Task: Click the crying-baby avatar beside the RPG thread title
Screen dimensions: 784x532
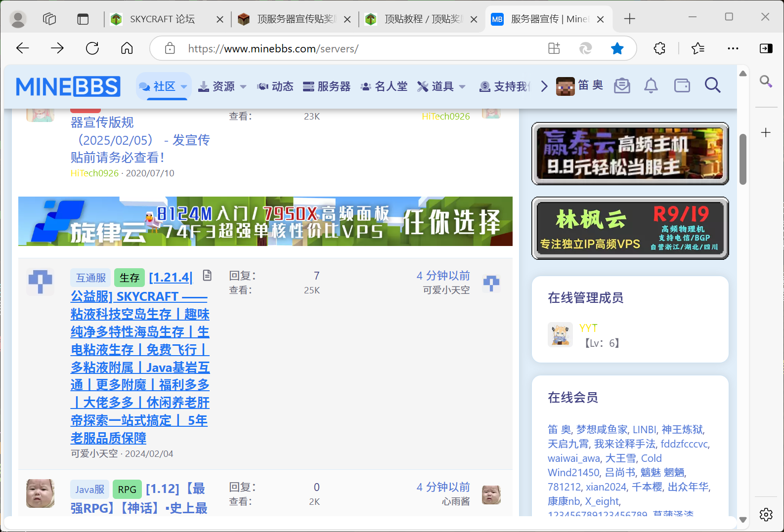Action: pyautogui.click(x=40, y=493)
